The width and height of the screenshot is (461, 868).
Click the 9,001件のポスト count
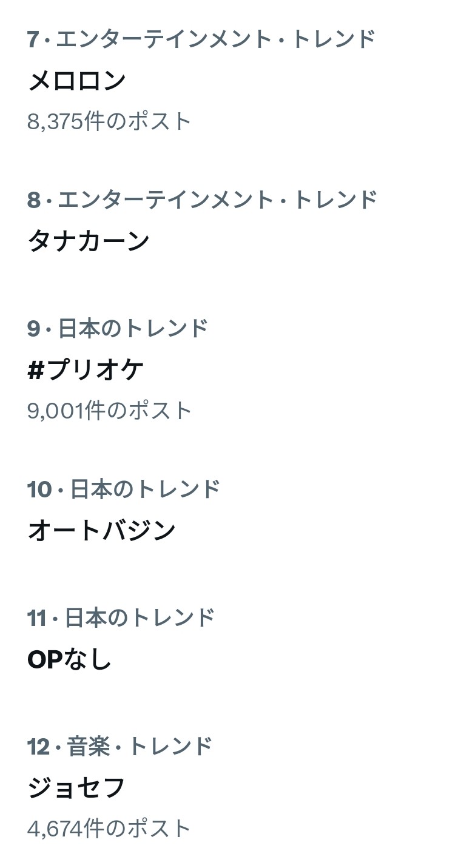pos(109,411)
